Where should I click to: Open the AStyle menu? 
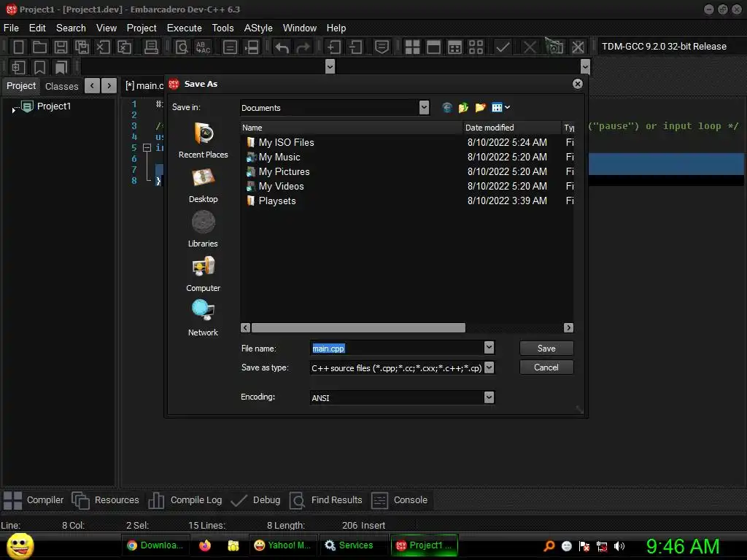258,28
